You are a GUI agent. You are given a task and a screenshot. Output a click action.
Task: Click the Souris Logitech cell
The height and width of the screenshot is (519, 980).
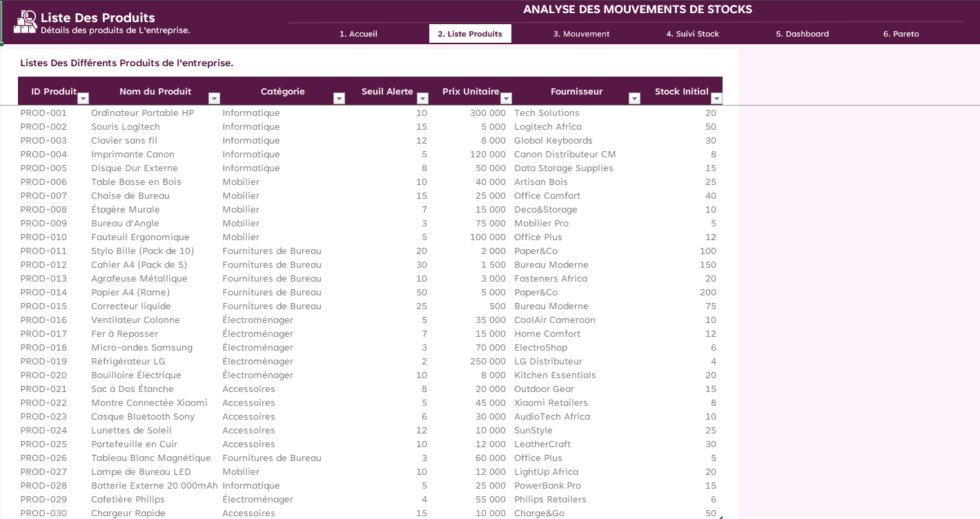tap(154, 126)
